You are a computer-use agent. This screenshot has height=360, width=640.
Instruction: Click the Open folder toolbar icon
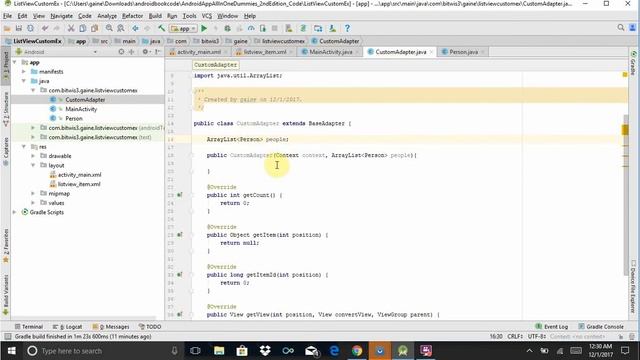point(7,29)
